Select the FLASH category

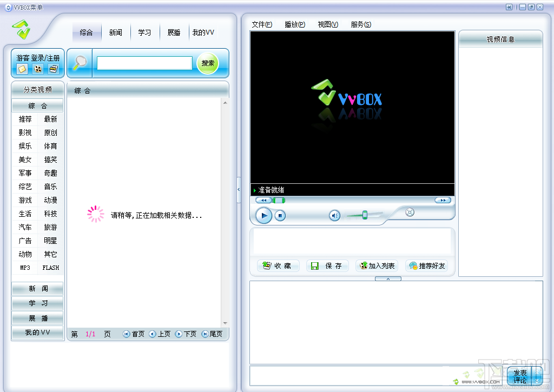point(50,268)
